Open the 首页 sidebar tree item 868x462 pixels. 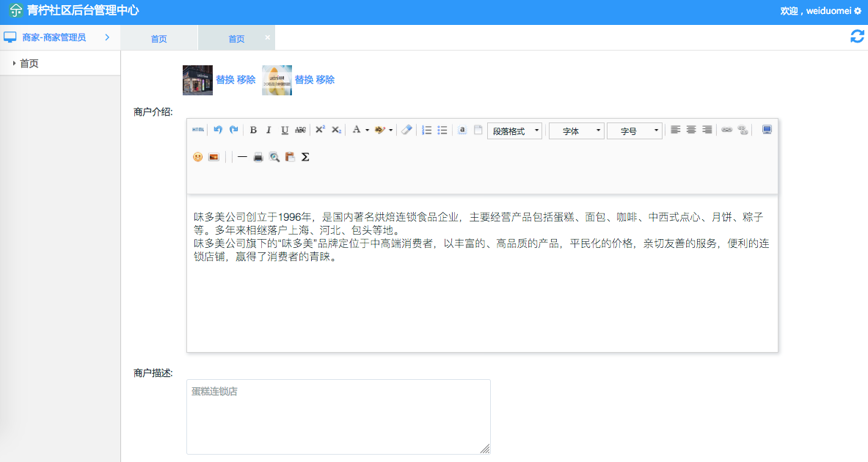[29, 64]
